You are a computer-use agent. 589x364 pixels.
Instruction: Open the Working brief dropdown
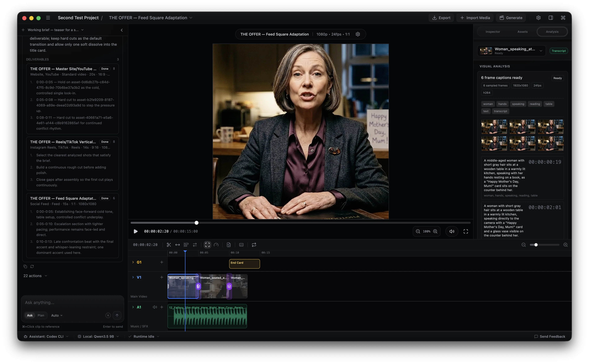click(x=56, y=30)
